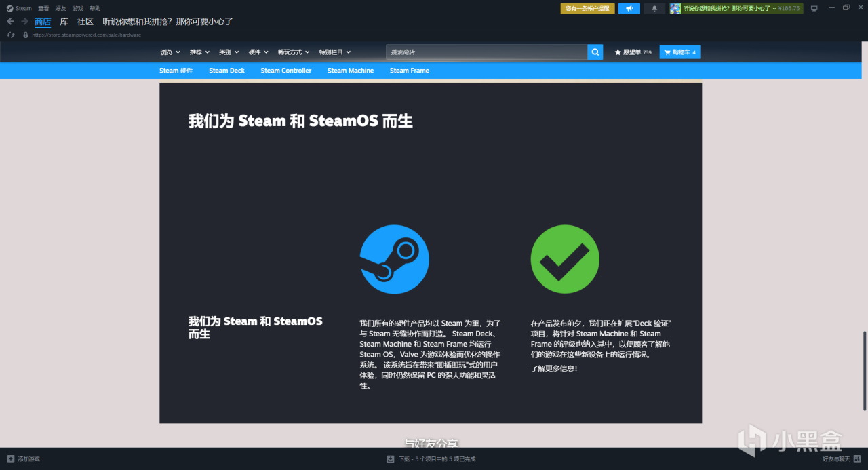Viewport: 868px width, 470px height.
Task: Click 添加游戏 at the bottom left
Action: (x=24, y=459)
